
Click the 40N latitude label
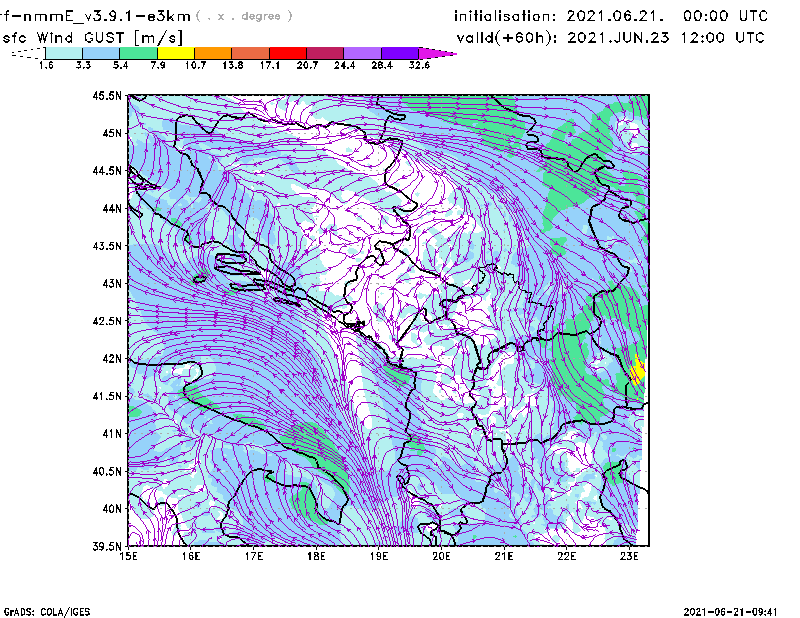pos(112,509)
